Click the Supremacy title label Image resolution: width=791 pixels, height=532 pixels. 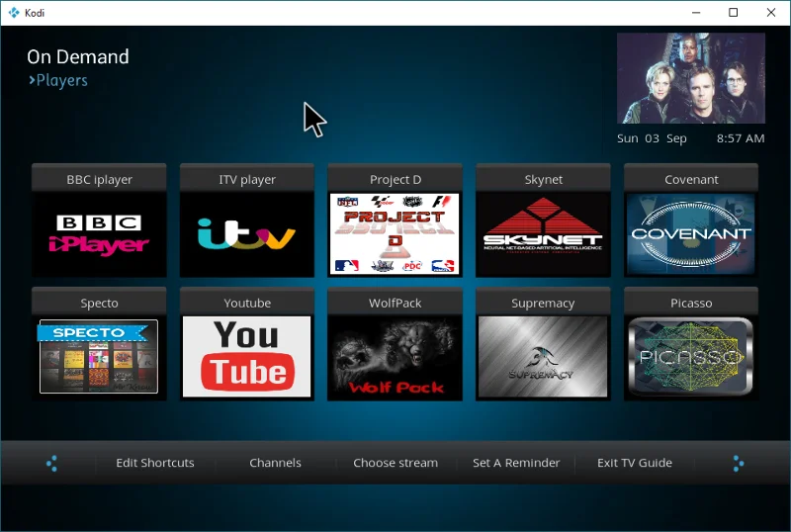(543, 303)
